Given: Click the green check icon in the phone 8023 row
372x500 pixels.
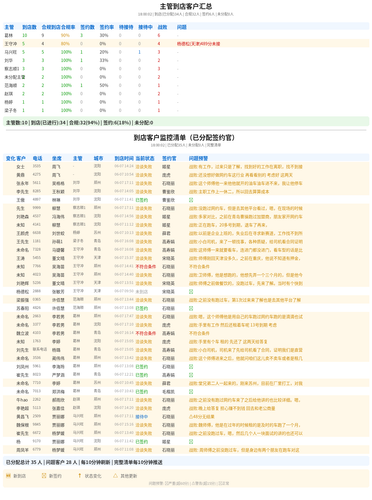Looking at the screenshot, I should pos(191,375).
